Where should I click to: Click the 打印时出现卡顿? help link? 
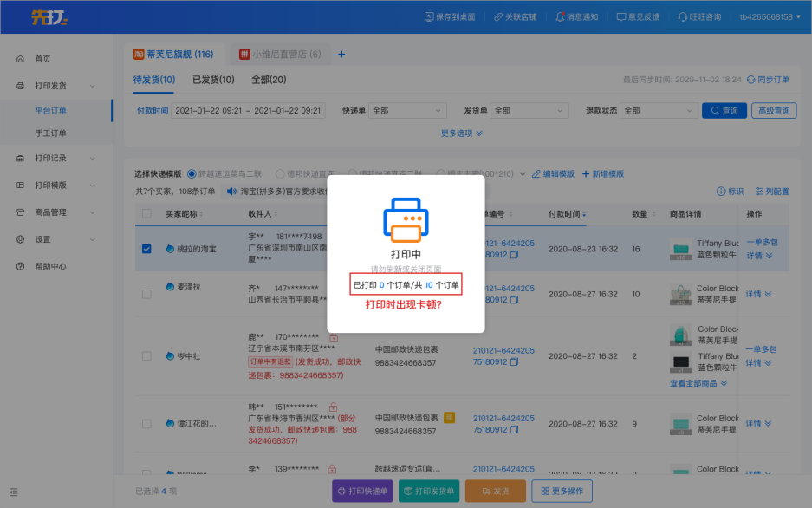pyautogui.click(x=404, y=305)
